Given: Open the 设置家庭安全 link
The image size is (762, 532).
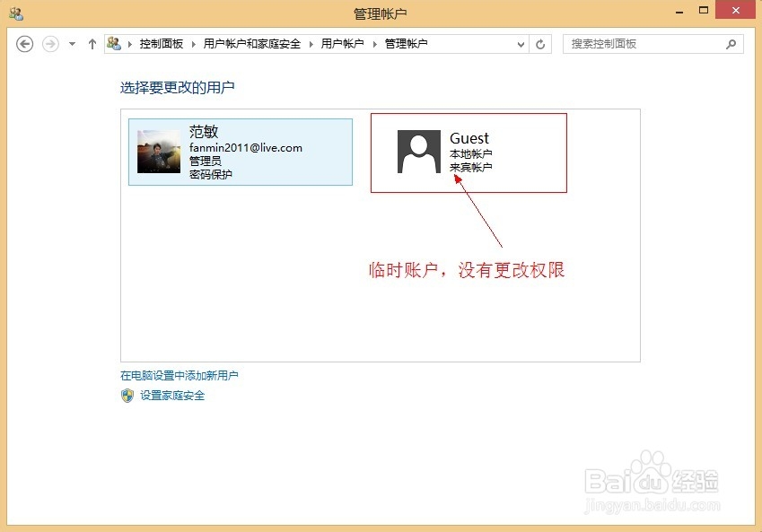Looking at the screenshot, I should (171, 395).
